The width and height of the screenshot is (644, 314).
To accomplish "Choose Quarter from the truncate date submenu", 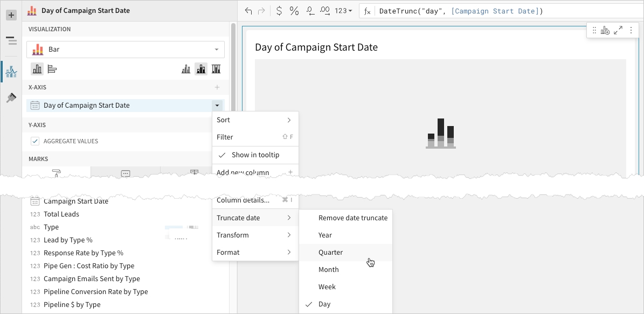I will click(330, 253).
